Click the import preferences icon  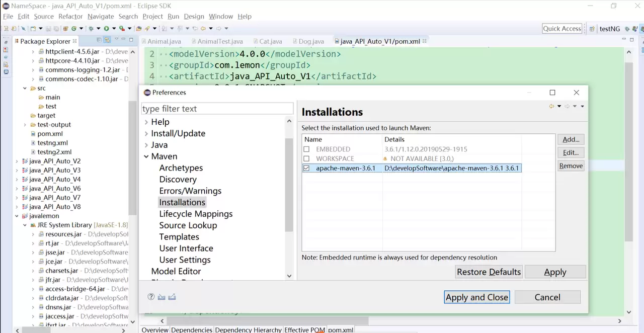[162, 297]
